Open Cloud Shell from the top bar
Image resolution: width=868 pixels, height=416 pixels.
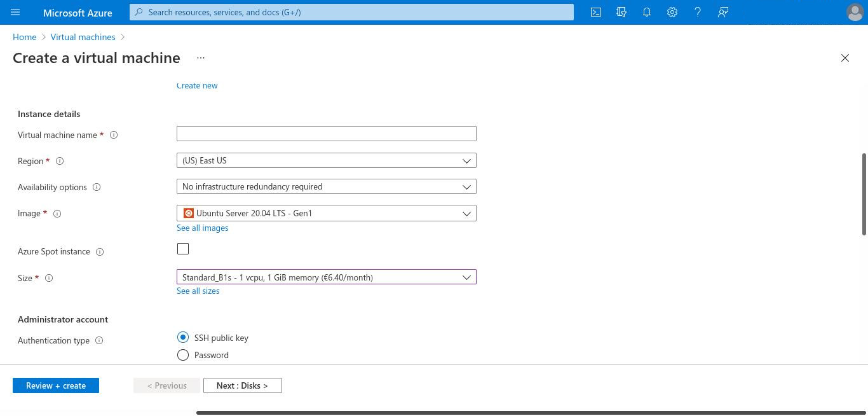(x=596, y=12)
